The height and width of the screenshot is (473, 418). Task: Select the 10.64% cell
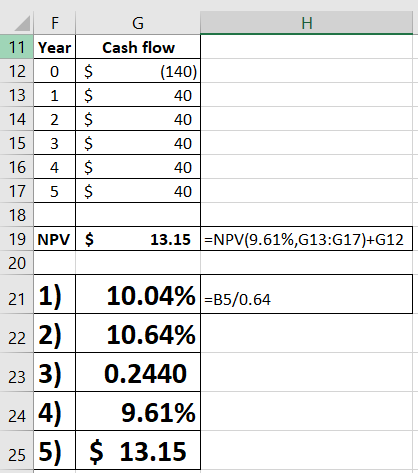[138, 333]
